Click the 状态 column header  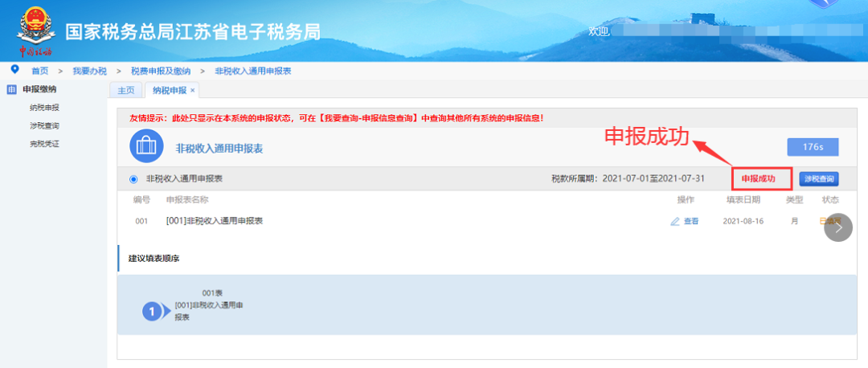pyautogui.click(x=829, y=199)
